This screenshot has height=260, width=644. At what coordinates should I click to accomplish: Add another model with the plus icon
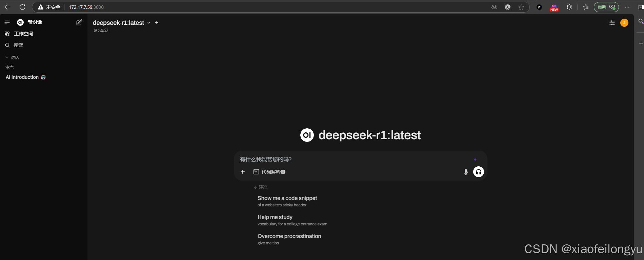pyautogui.click(x=157, y=23)
